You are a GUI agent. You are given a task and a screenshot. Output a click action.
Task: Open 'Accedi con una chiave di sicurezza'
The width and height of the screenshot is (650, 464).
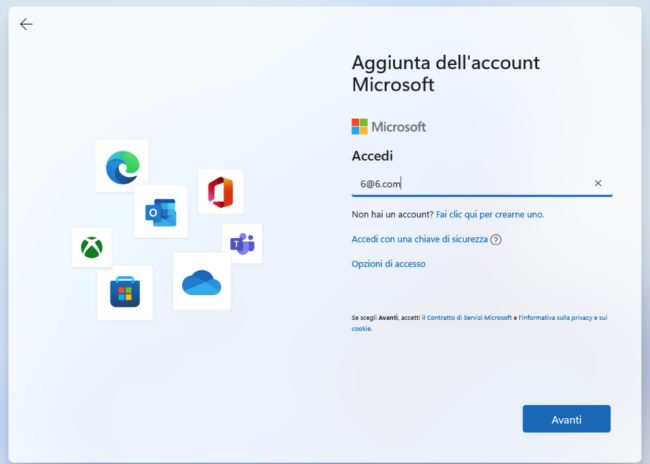coord(420,239)
